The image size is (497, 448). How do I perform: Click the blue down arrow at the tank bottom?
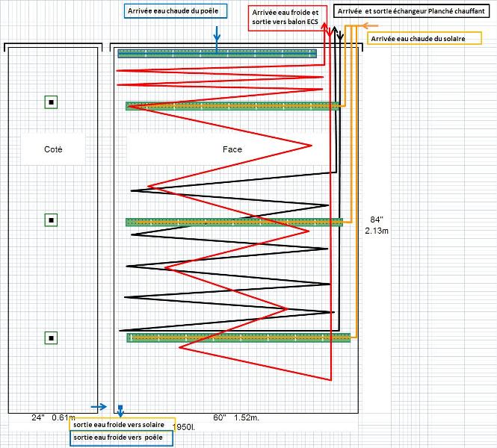coord(120,410)
